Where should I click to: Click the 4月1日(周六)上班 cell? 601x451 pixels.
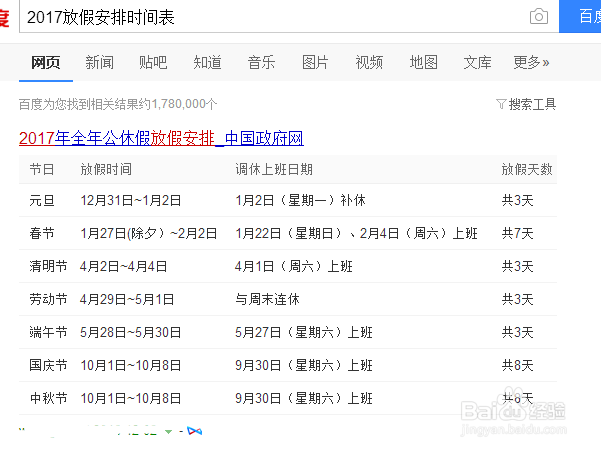[x=294, y=266]
